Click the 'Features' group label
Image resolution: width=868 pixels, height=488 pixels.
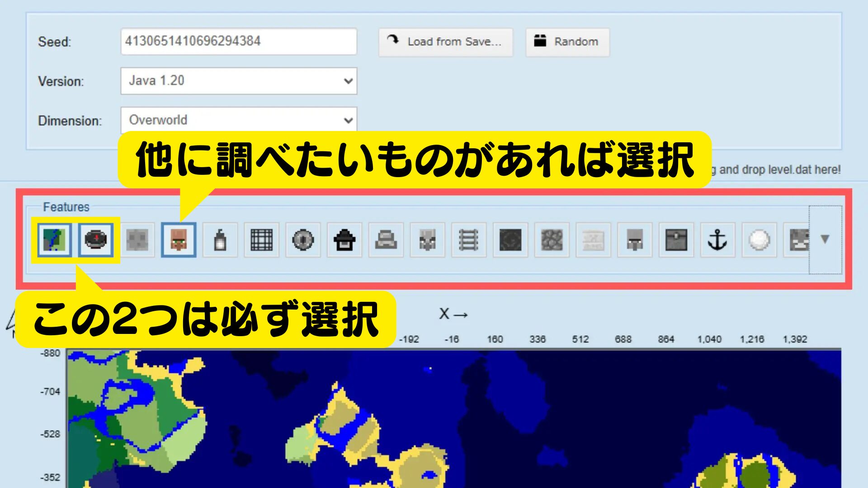[66, 207]
